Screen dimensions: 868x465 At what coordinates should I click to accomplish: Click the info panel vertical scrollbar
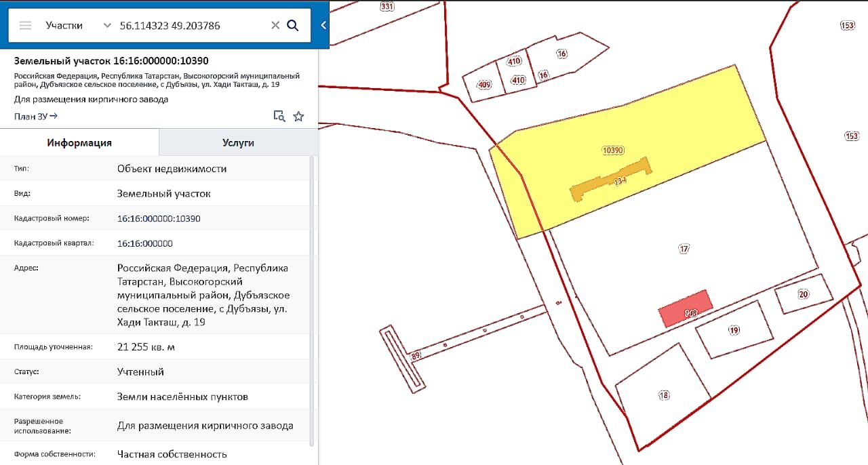(312, 298)
